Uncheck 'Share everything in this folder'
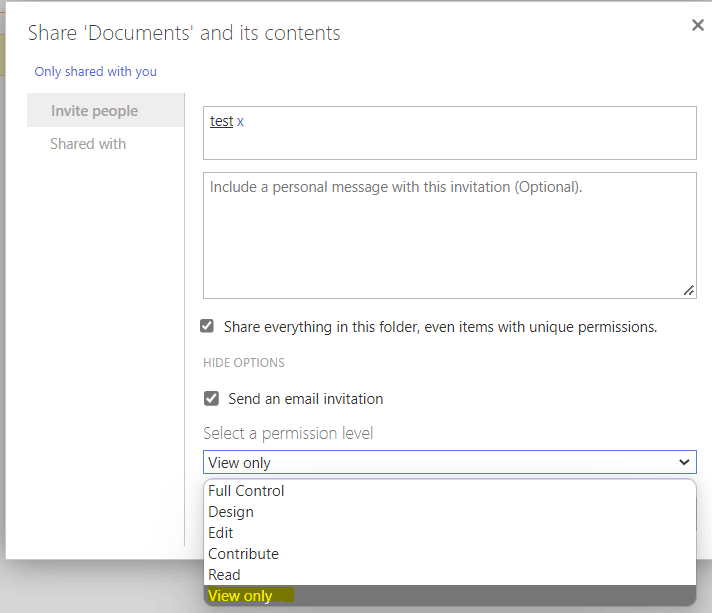The height and width of the screenshot is (613, 712). click(207, 326)
